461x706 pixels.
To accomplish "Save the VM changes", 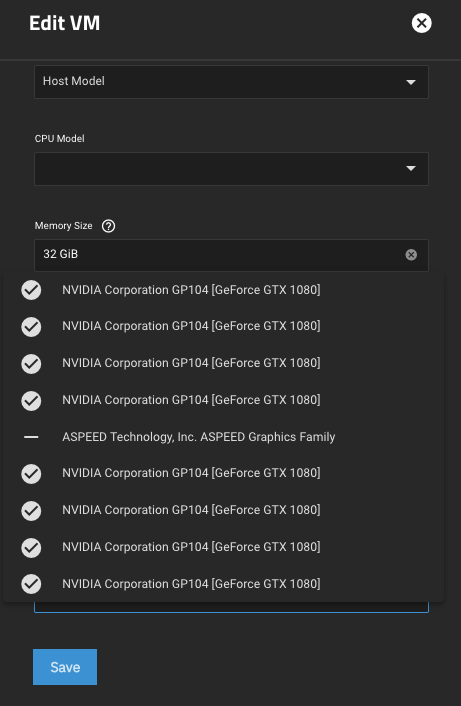I will [65, 667].
